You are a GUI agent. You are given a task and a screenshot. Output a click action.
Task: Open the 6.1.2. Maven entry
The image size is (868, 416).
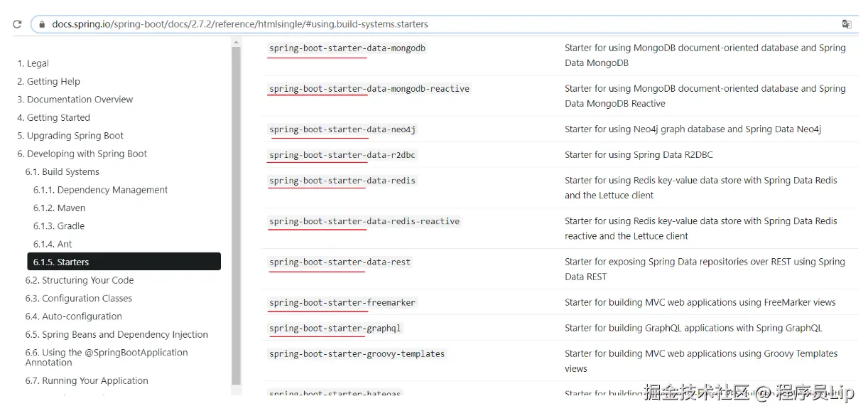click(x=59, y=208)
